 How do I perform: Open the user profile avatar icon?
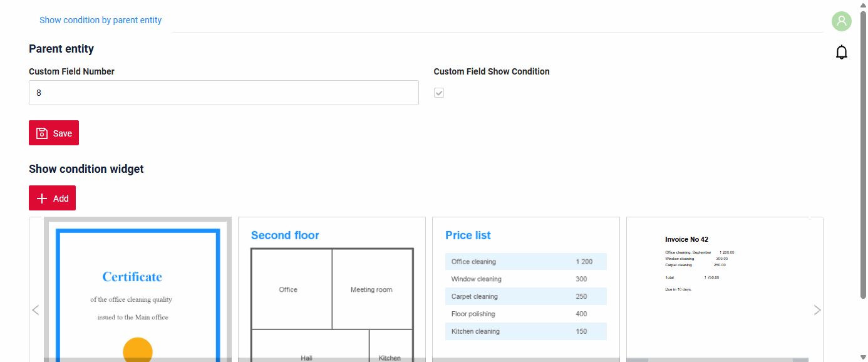coord(842,21)
